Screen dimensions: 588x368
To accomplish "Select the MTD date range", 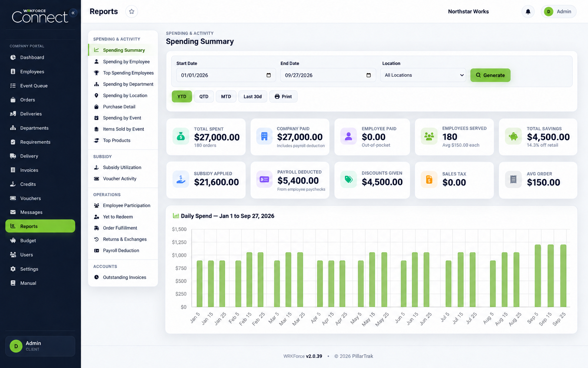I will [226, 96].
